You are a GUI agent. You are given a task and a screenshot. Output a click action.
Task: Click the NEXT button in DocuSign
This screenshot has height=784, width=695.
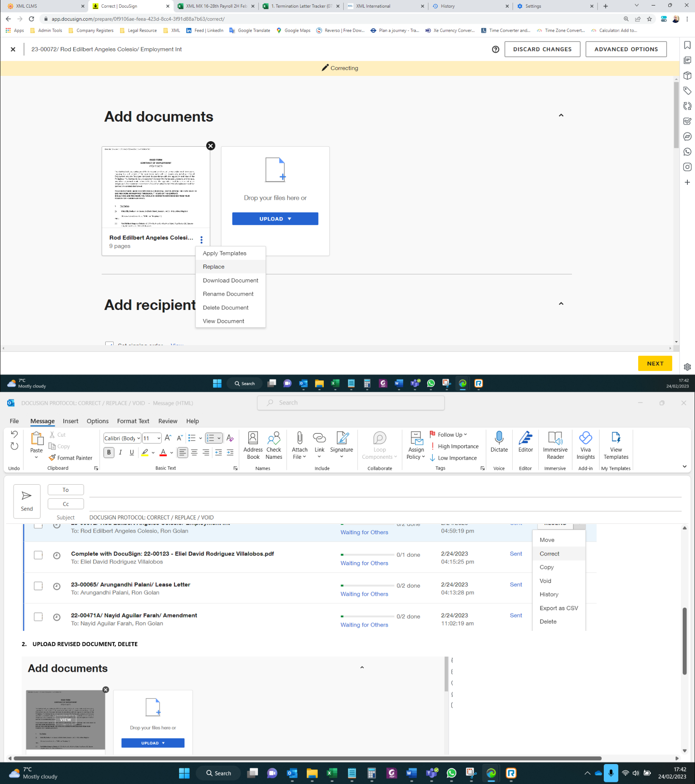[655, 363]
